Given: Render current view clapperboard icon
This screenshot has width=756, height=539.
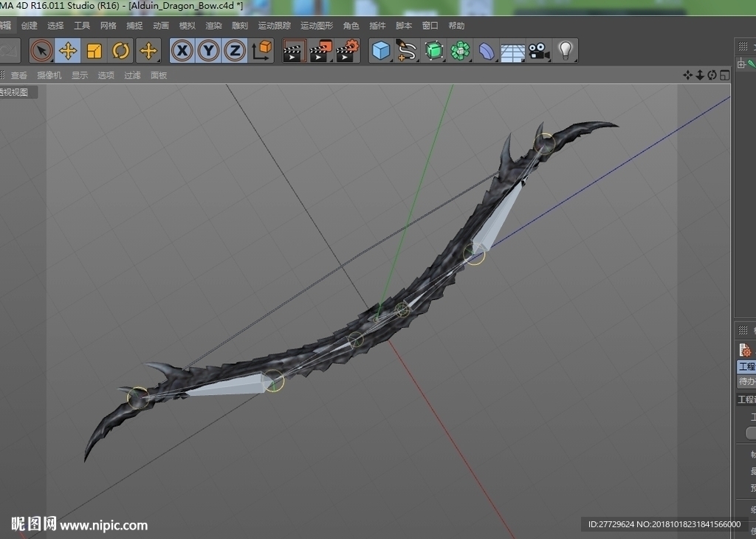Looking at the screenshot, I should 294,51.
